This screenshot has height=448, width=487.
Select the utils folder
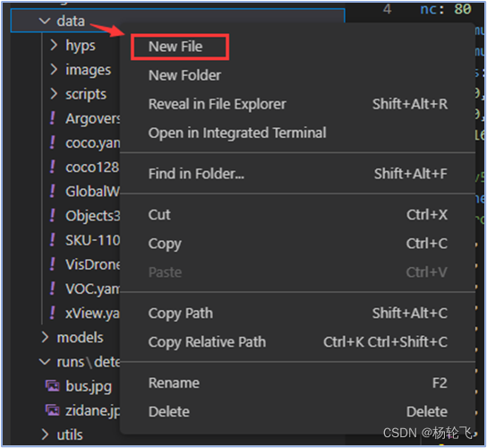[70, 435]
